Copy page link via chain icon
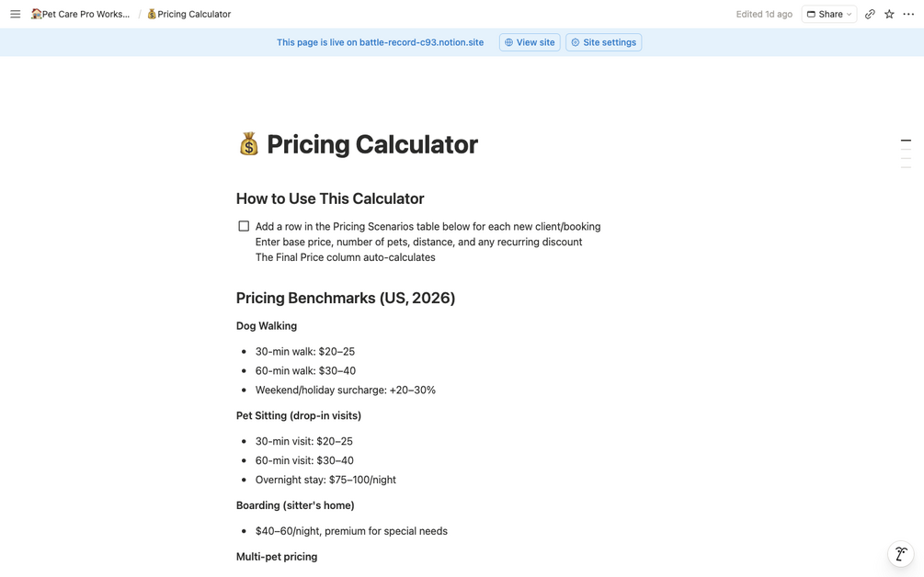924x577 pixels. 870,14
